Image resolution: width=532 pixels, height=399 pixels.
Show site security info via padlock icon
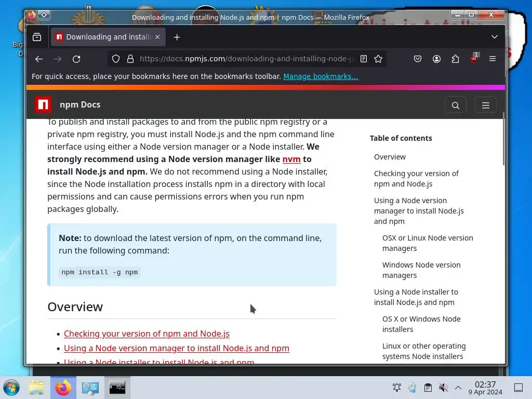(130, 59)
